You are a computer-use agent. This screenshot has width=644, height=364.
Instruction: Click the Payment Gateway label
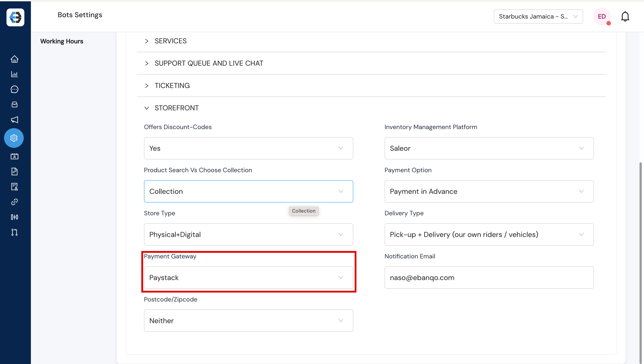click(170, 256)
